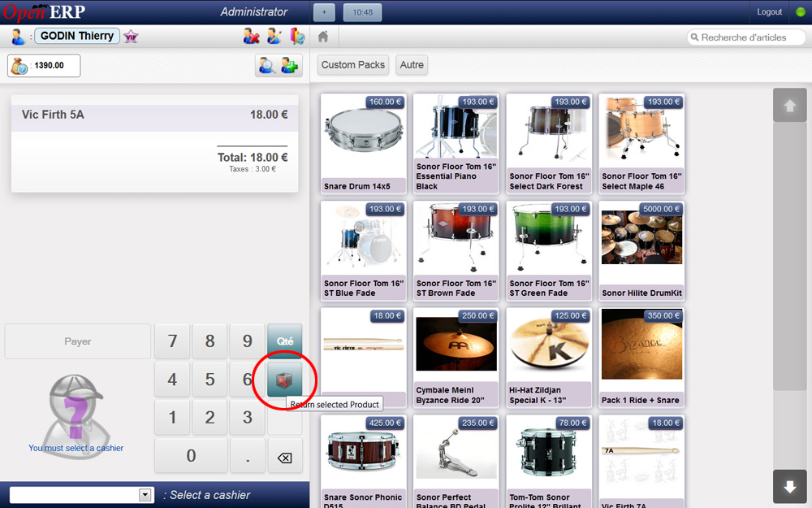Add Sonor Floor Tom 16" Select Dark Forest
Viewport: 812px width, 508px height.
[x=549, y=143]
